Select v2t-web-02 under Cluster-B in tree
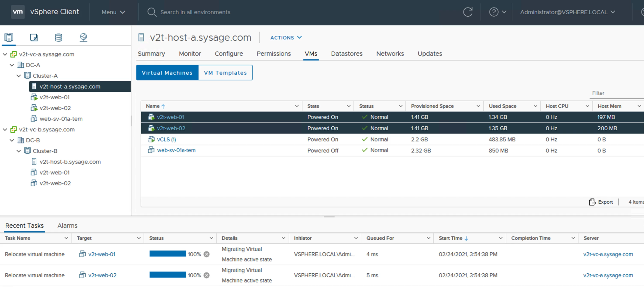 pos(55,183)
